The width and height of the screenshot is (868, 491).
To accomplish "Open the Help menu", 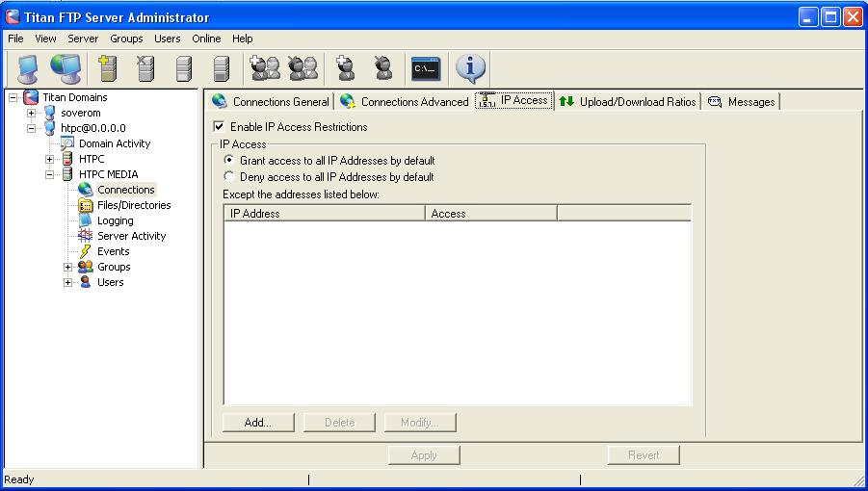I will [243, 39].
